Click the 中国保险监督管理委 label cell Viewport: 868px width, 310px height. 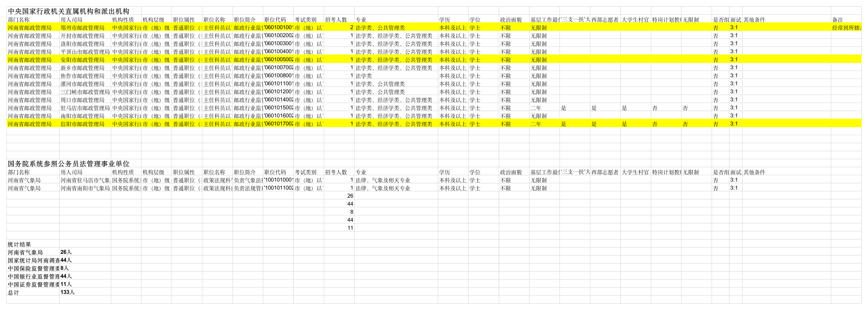[x=33, y=268]
